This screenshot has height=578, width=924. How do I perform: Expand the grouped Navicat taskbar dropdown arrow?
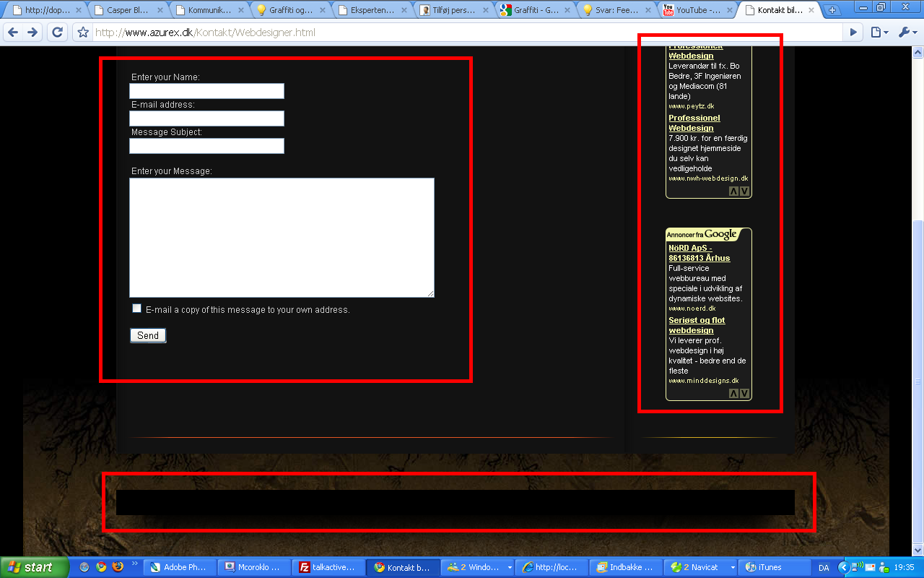733,567
